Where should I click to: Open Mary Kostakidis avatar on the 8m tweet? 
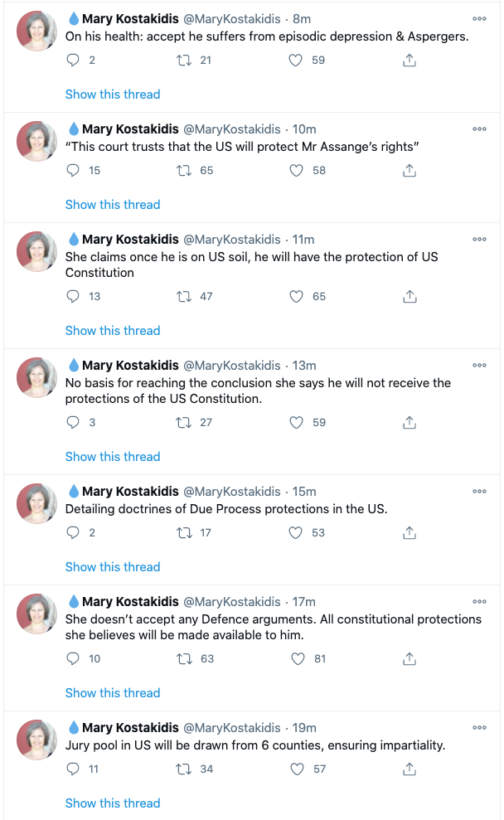point(37,31)
